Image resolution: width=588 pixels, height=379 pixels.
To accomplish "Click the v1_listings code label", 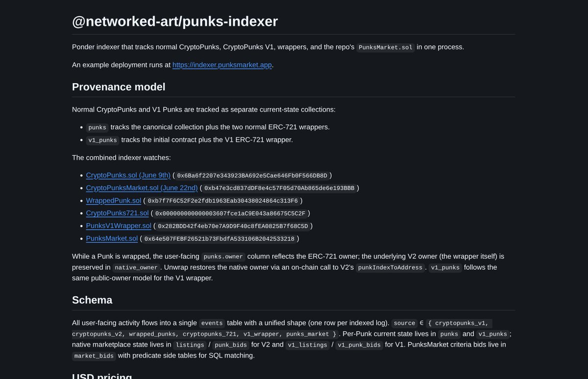I will pos(307,345).
